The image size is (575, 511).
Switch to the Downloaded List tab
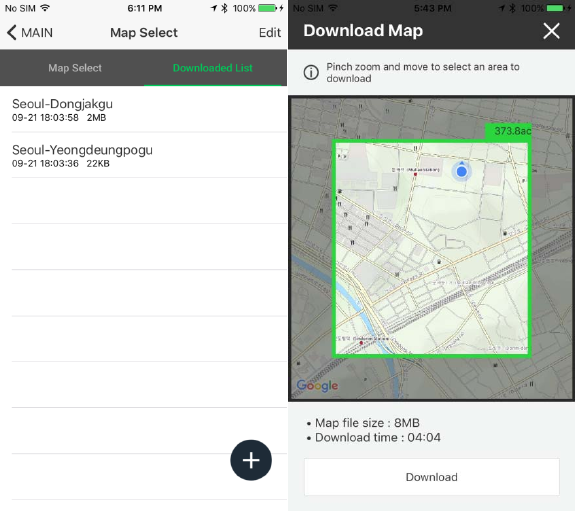(213, 68)
